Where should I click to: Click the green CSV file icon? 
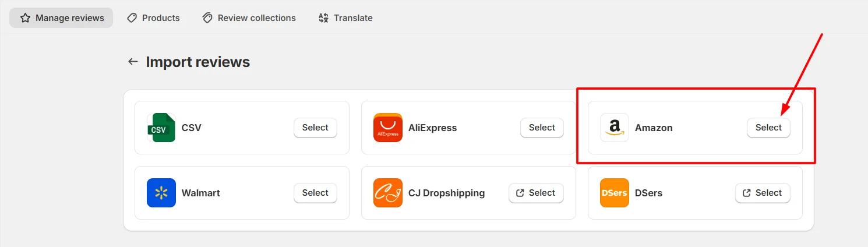161,128
